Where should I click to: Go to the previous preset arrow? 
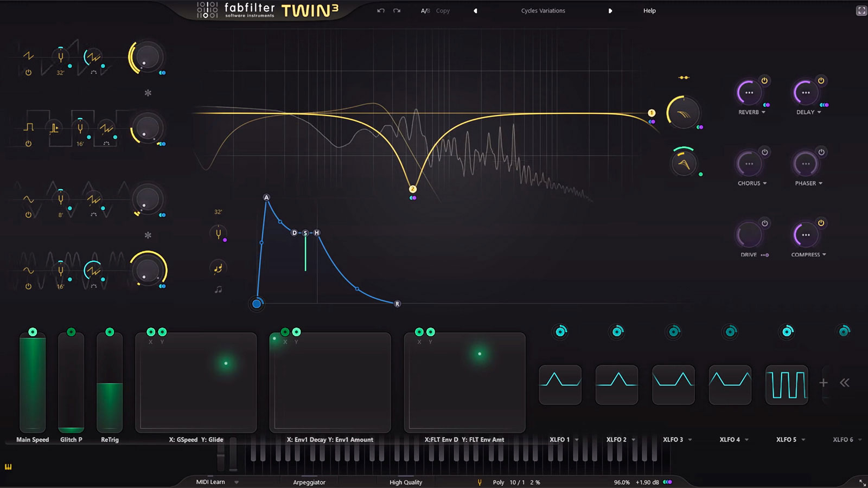coord(476,11)
